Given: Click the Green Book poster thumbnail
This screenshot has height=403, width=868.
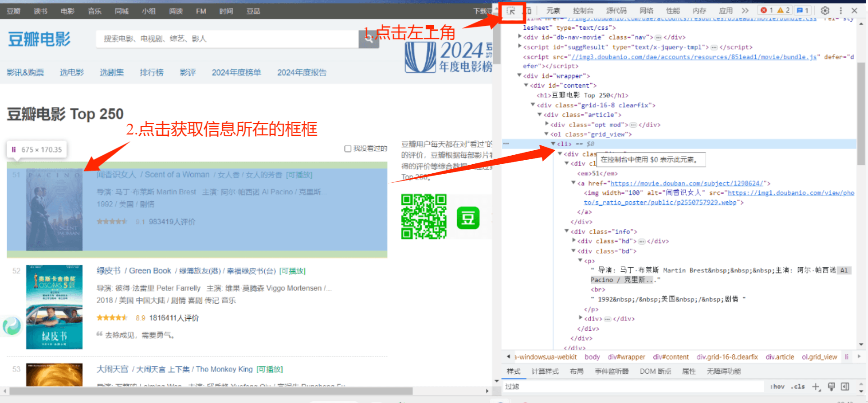Looking at the screenshot, I should pos(54,307).
